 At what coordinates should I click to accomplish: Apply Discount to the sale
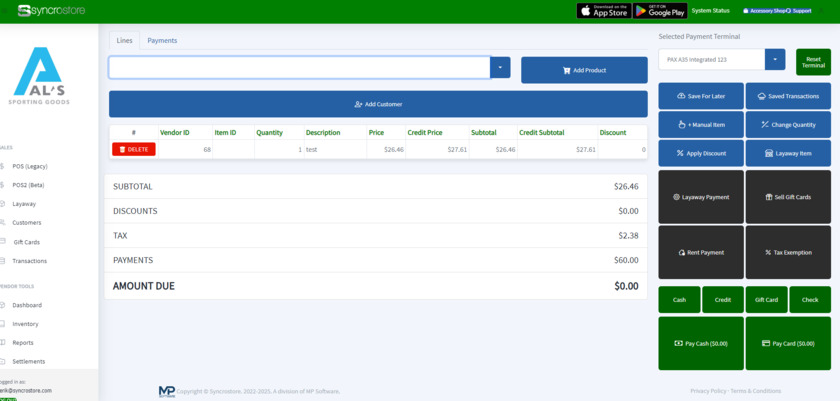point(700,153)
